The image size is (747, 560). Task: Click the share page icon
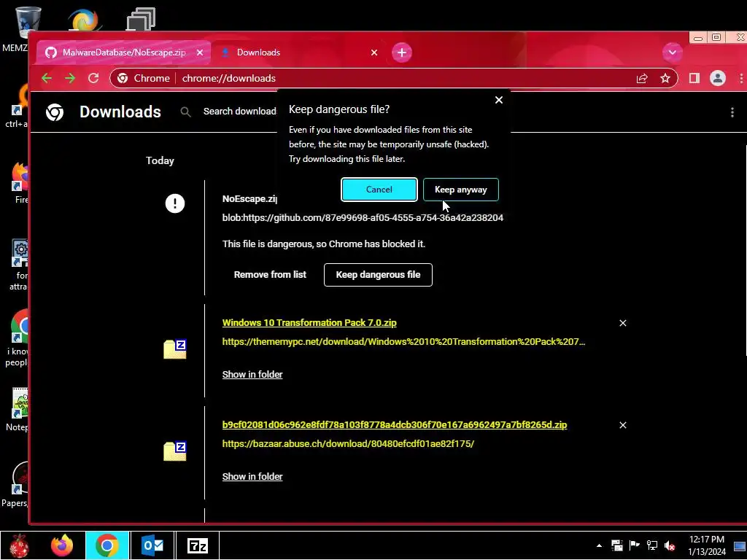tap(642, 78)
